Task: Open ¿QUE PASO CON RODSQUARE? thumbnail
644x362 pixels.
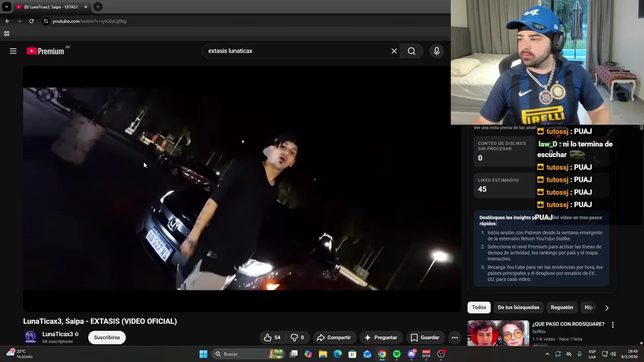Action: (x=498, y=333)
